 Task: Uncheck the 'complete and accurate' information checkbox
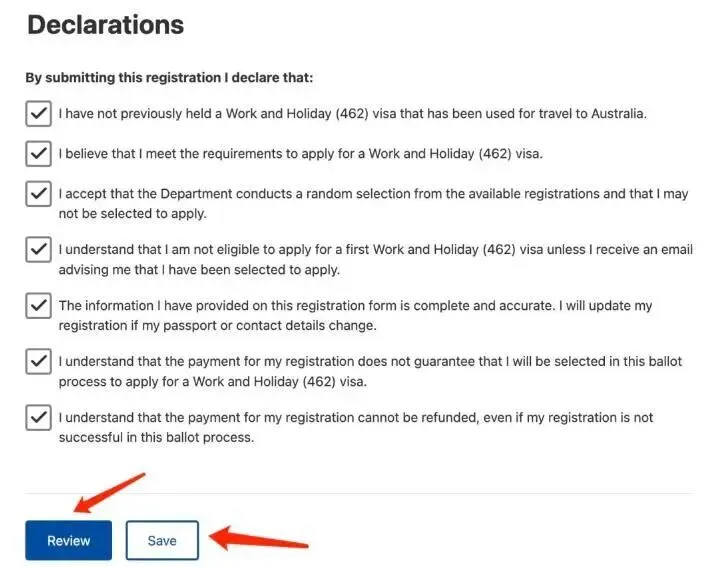[x=38, y=305]
